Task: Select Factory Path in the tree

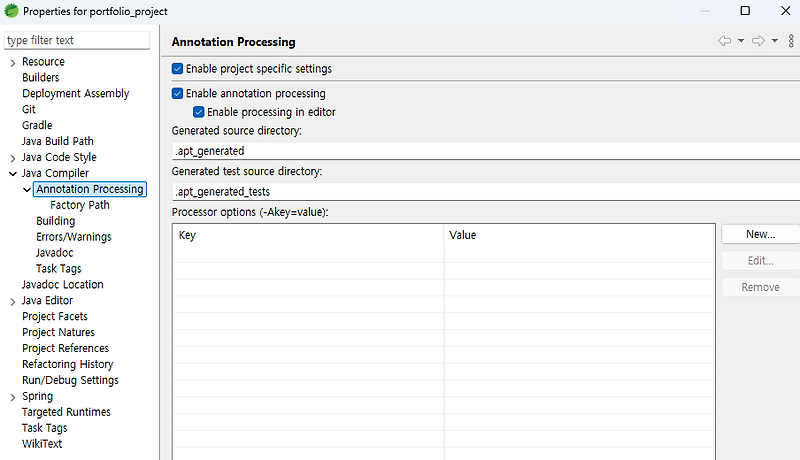Action: (80, 205)
